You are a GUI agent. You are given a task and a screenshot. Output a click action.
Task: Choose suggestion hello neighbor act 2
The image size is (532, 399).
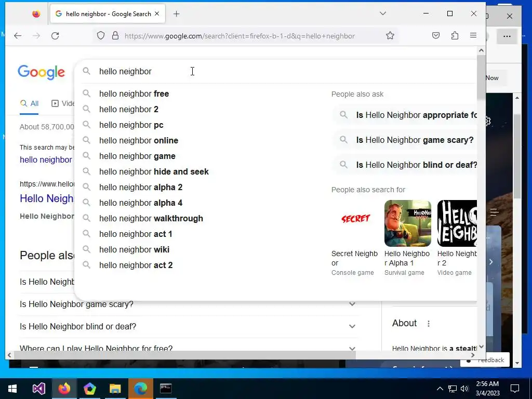click(x=136, y=265)
